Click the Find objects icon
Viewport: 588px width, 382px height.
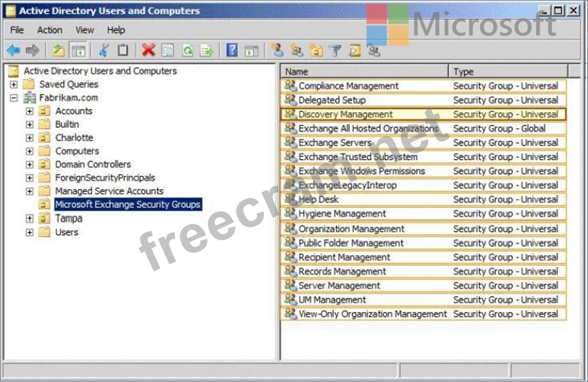coord(355,51)
